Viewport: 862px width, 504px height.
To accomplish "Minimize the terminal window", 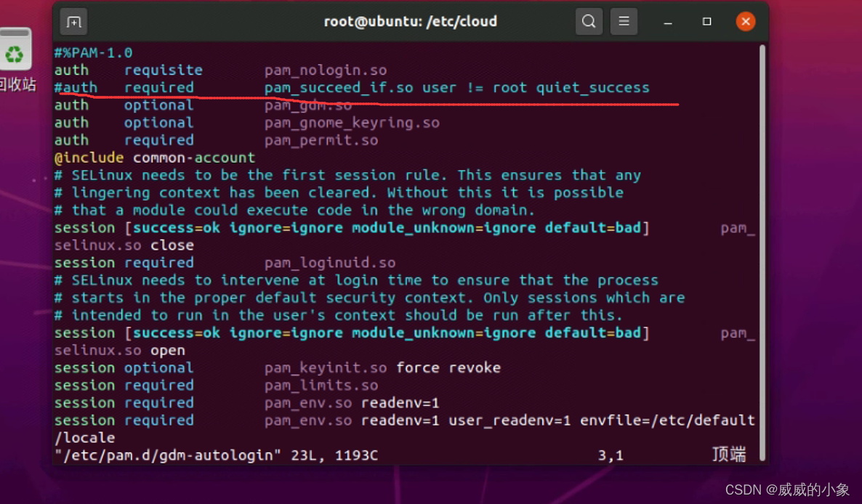I will pyautogui.click(x=668, y=22).
